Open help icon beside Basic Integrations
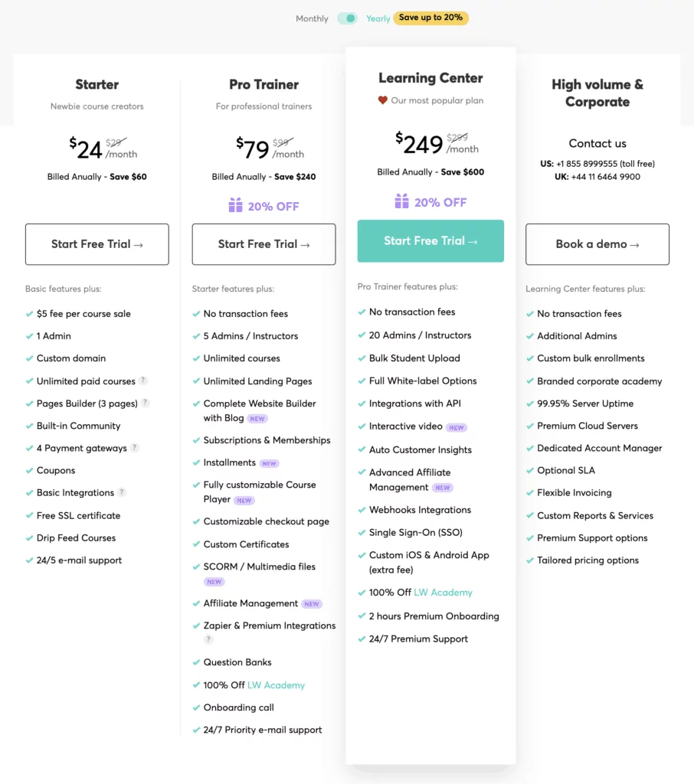This screenshot has height=784, width=694. pos(122,492)
